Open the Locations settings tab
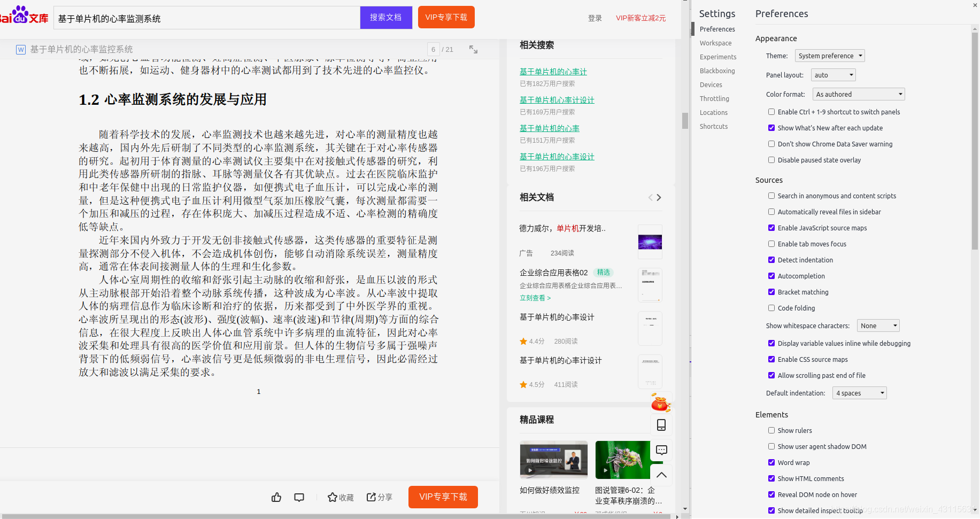Viewport: 980px width, 519px height. coord(713,112)
